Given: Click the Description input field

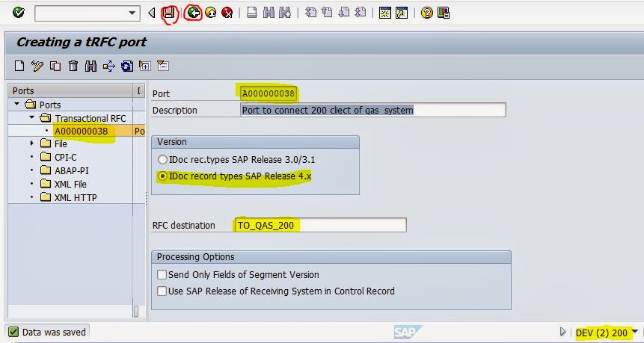Looking at the screenshot, I should pyautogui.click(x=373, y=110).
